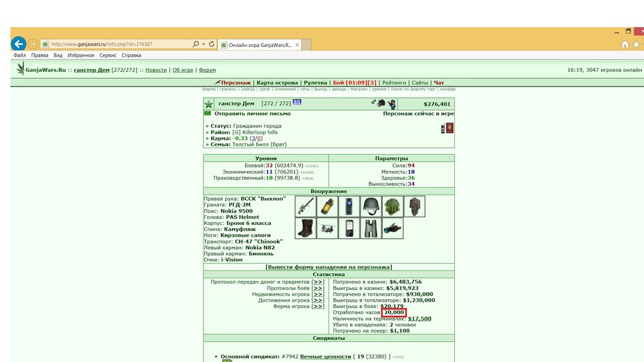Click the $17,500 terminal cash link

(420, 318)
